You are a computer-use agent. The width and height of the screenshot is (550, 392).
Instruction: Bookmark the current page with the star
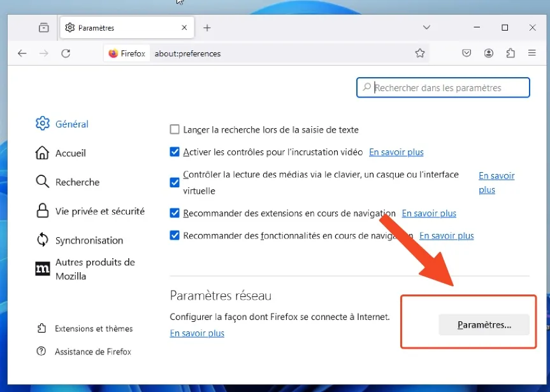tap(420, 54)
